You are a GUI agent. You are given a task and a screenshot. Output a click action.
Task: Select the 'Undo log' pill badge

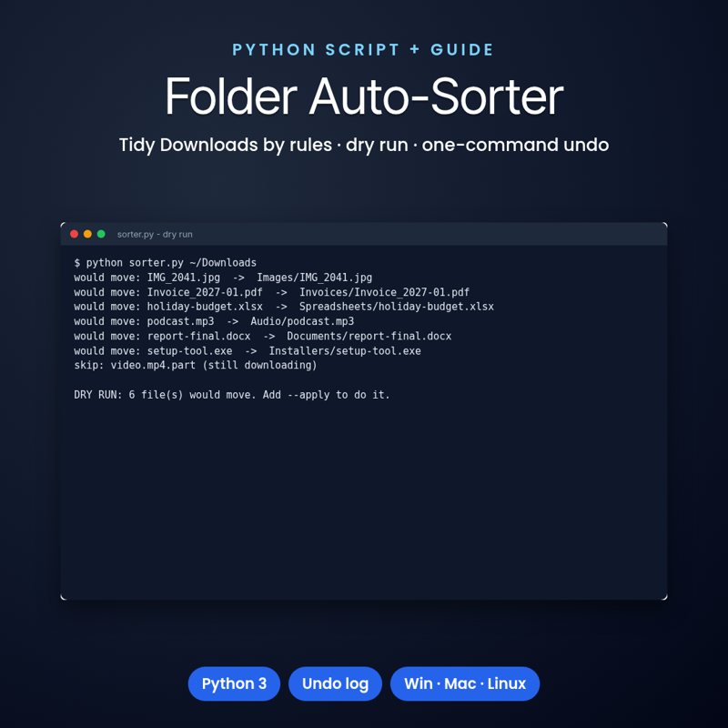point(335,683)
